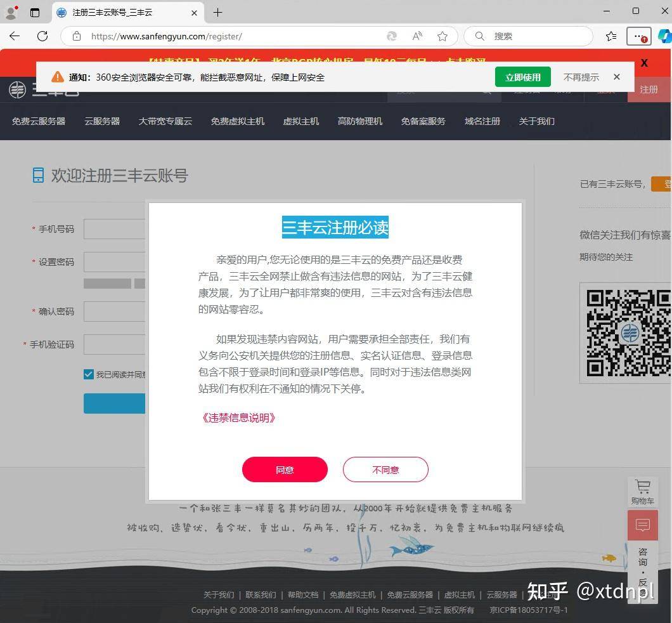Dismiss the 360 notification with its X

point(616,77)
